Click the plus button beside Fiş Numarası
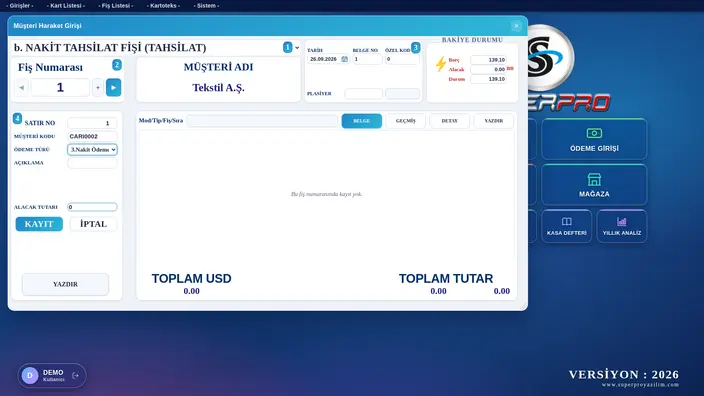Viewport: 704px width, 396px height. (98, 88)
